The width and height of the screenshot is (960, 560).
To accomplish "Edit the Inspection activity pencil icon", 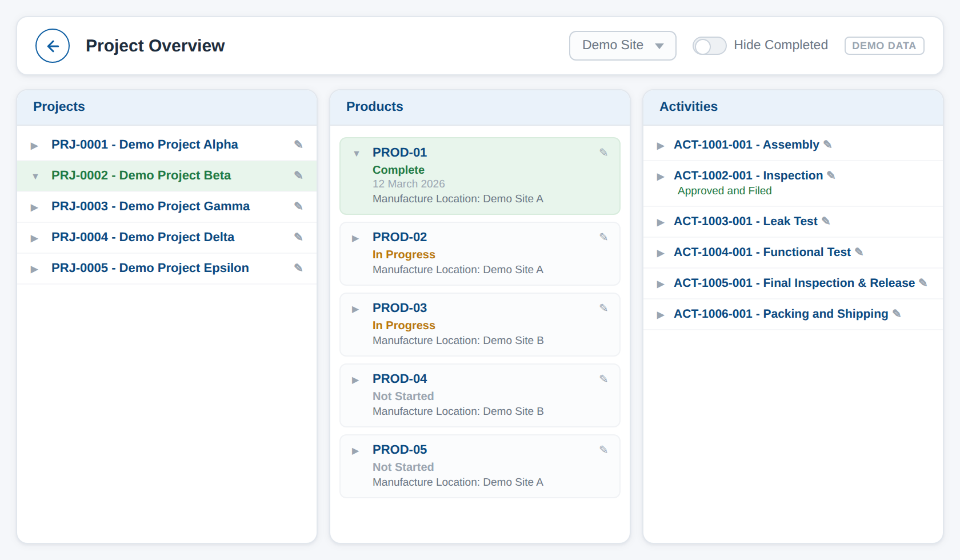I will [x=831, y=175].
